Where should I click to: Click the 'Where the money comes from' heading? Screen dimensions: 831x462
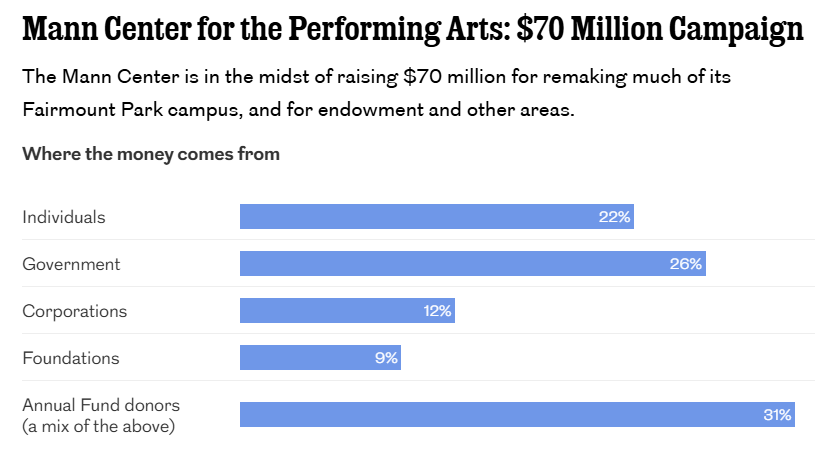(151, 154)
